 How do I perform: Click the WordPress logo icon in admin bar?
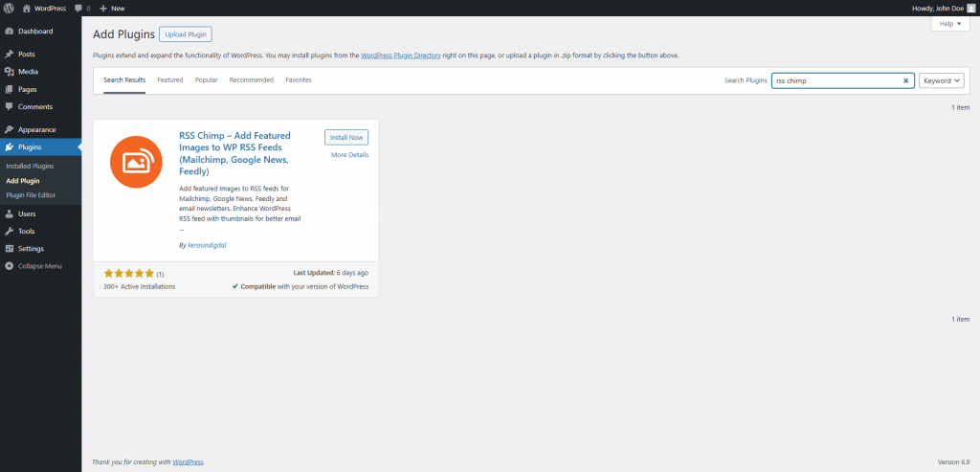8,8
